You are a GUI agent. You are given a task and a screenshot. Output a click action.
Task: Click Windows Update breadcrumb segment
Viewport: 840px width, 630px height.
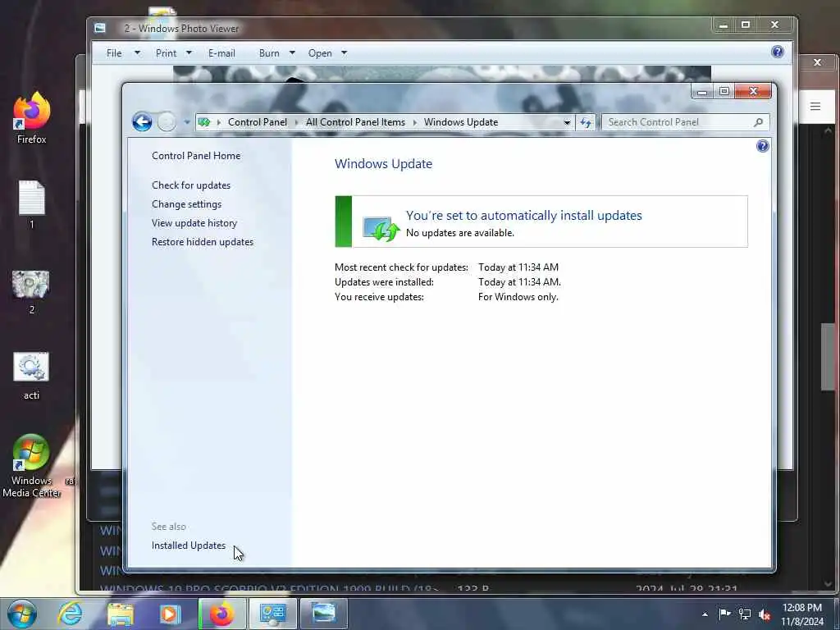click(461, 122)
